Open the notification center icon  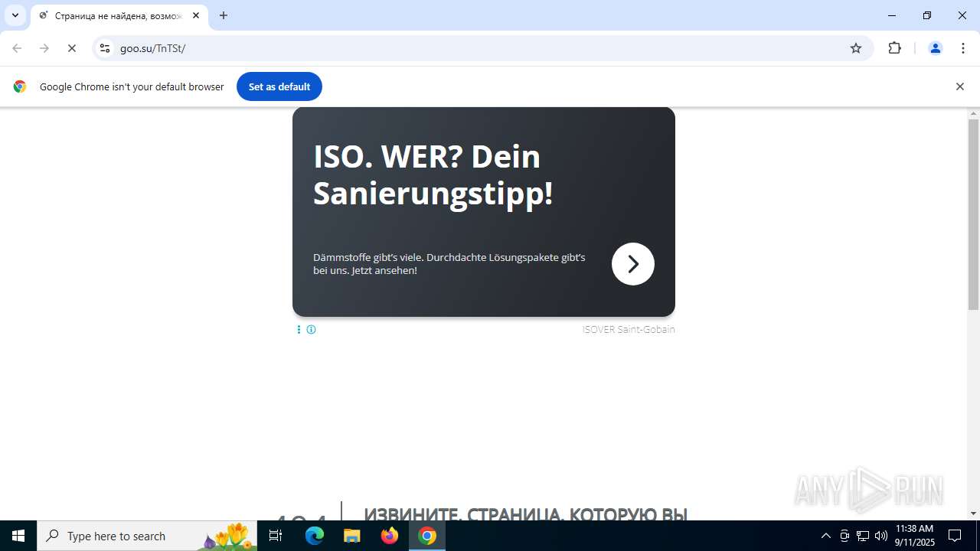point(955,536)
